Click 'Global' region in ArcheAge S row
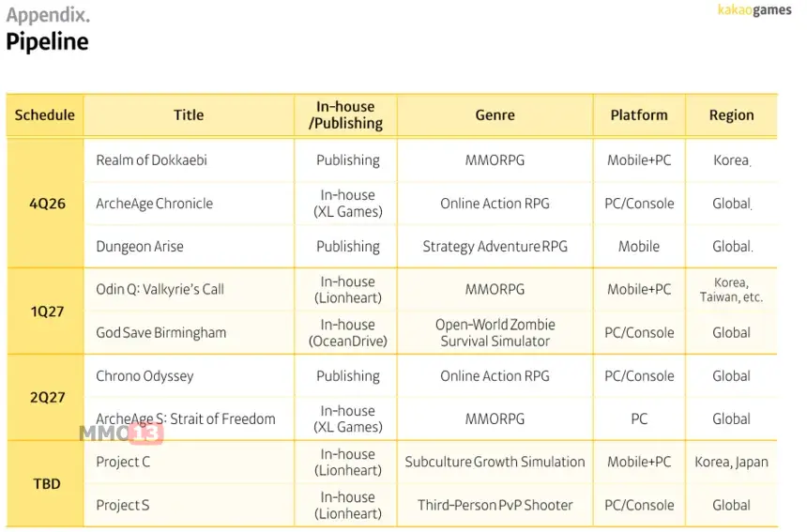The width and height of the screenshot is (807, 532). tap(731, 418)
